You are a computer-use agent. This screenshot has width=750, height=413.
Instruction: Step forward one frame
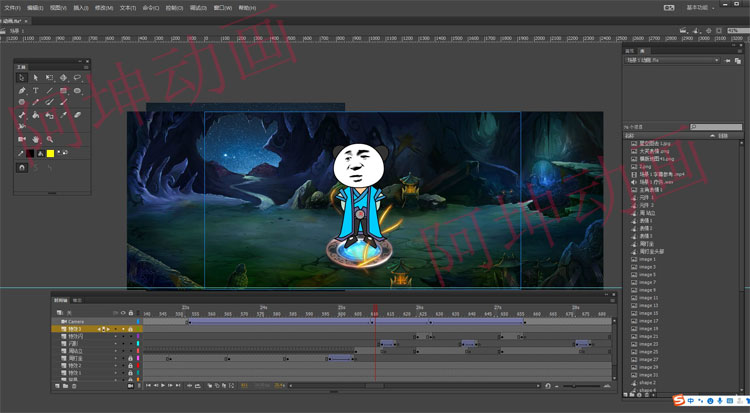170,386
